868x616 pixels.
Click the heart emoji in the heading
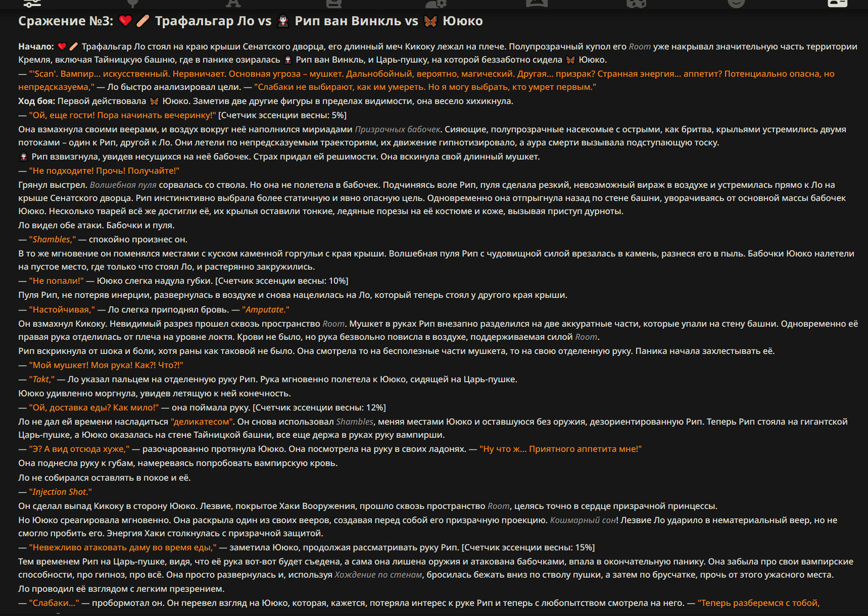[125, 21]
